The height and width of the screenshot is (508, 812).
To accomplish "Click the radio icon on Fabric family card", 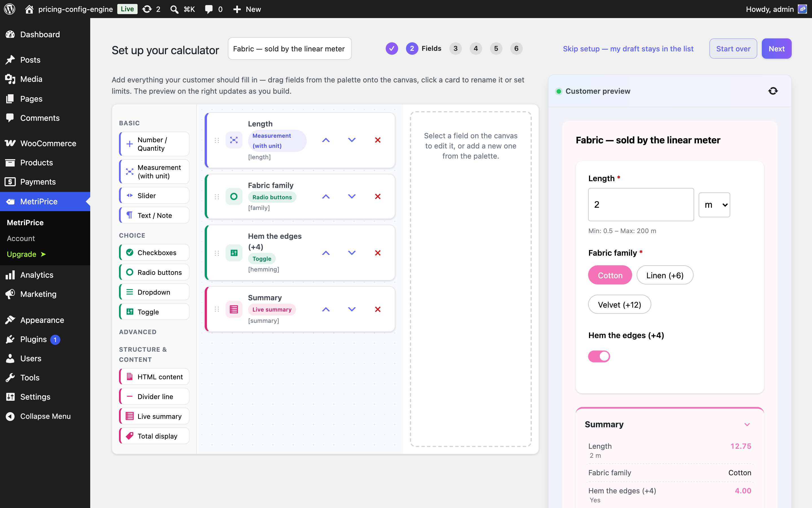I will coord(234,196).
